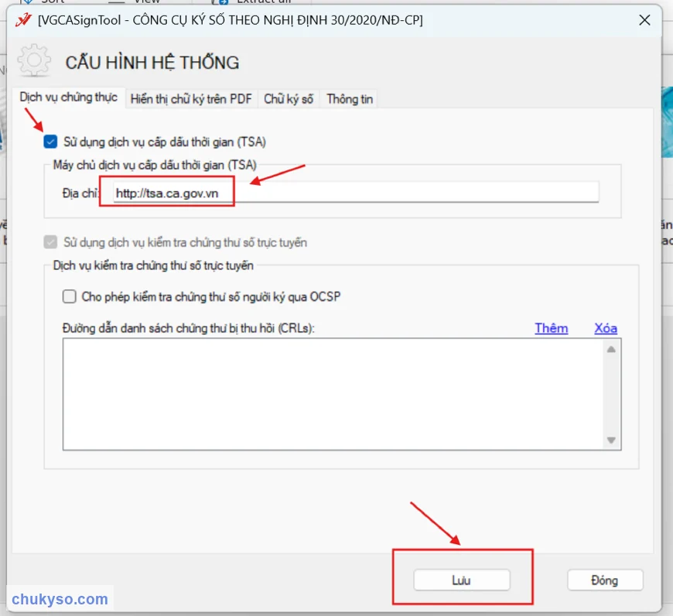The width and height of the screenshot is (673, 616).
Task: Open the Hiển thị chữ ký trên PDF tab
Action: (191, 99)
